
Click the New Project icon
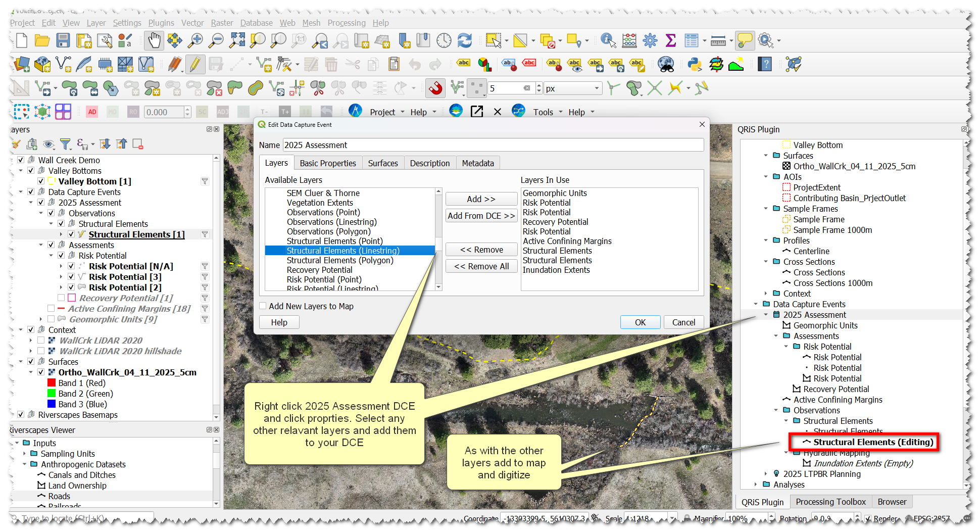pyautogui.click(x=22, y=40)
